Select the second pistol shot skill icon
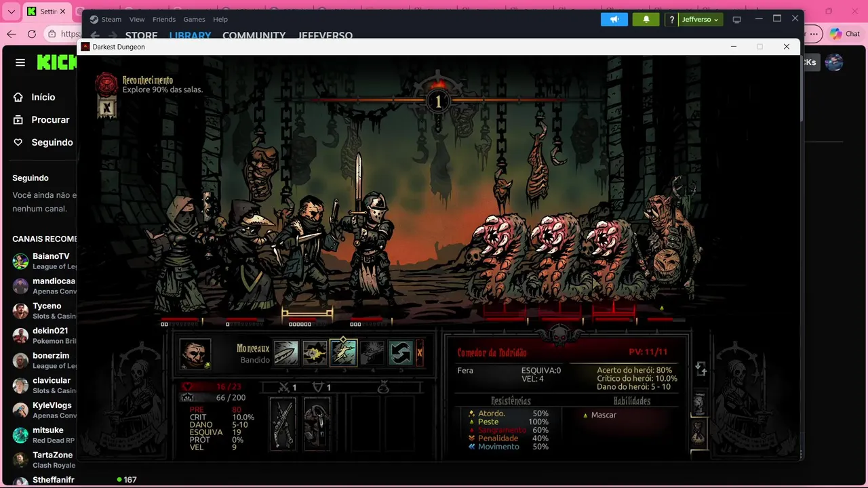This screenshot has width=868, height=488. [315, 353]
